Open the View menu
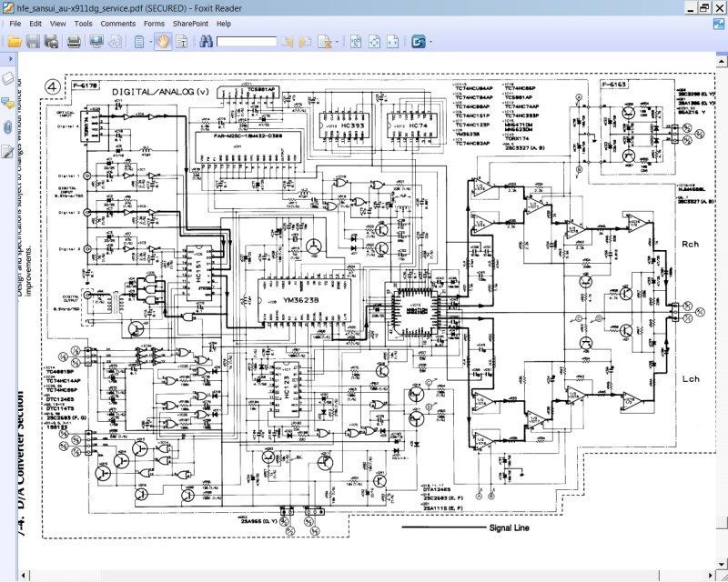This screenshot has width=728, height=582. click(x=57, y=24)
